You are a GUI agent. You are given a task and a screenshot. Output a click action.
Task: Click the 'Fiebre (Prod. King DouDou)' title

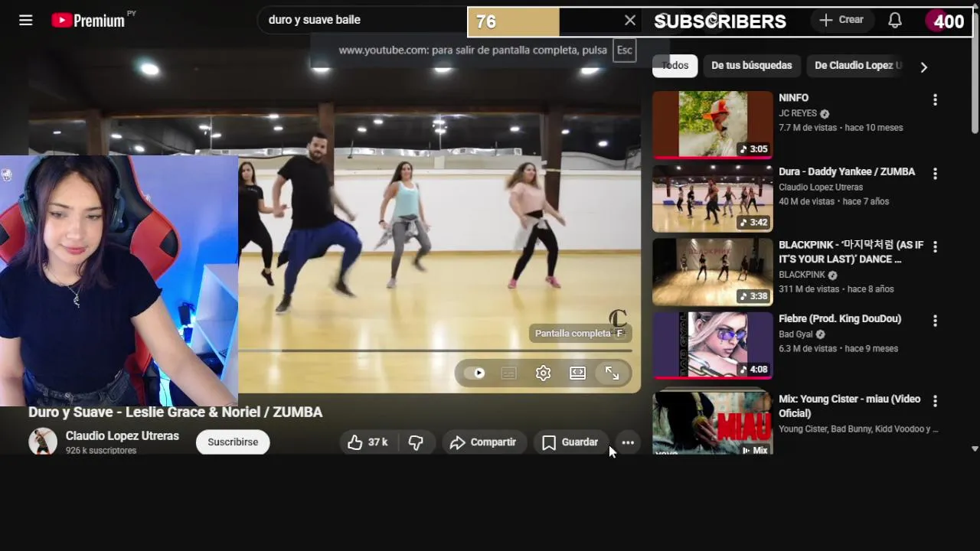click(840, 318)
